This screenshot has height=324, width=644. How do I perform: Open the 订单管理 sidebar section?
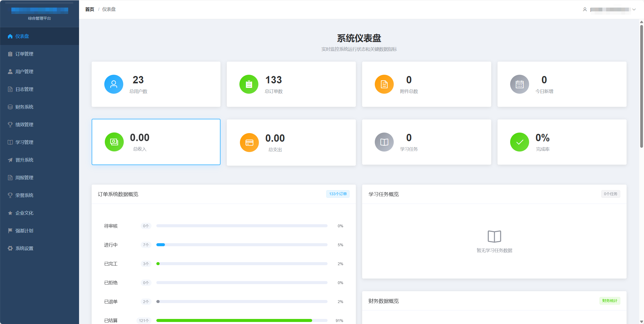[24, 54]
